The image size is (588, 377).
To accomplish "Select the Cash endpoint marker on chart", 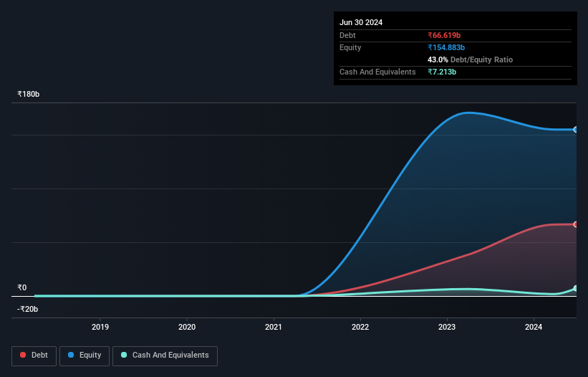I will pyautogui.click(x=576, y=288).
